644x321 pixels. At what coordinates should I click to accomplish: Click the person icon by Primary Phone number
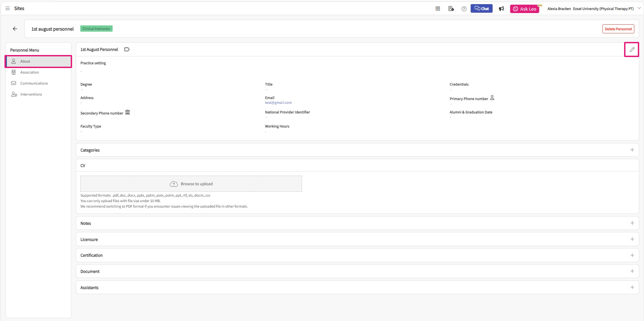click(492, 98)
